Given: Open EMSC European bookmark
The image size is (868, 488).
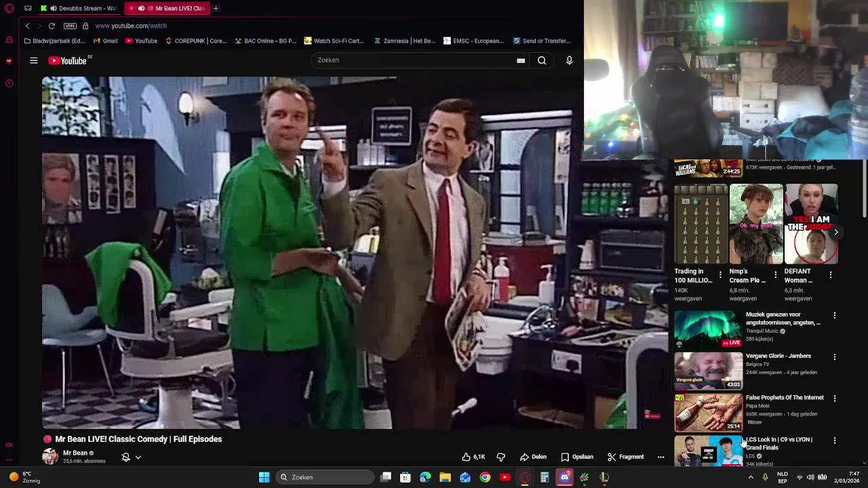Looking at the screenshot, I should tap(474, 41).
